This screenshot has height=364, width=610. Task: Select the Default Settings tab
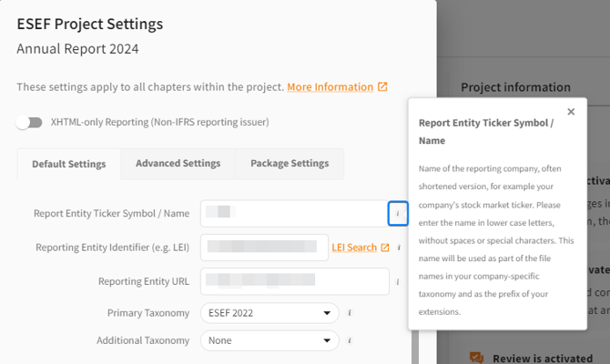(69, 165)
